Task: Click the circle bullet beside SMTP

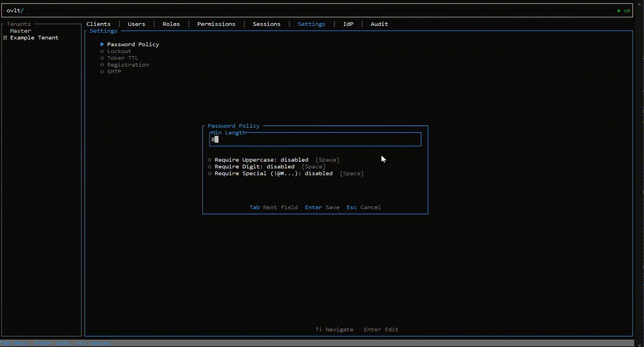Action: click(102, 72)
